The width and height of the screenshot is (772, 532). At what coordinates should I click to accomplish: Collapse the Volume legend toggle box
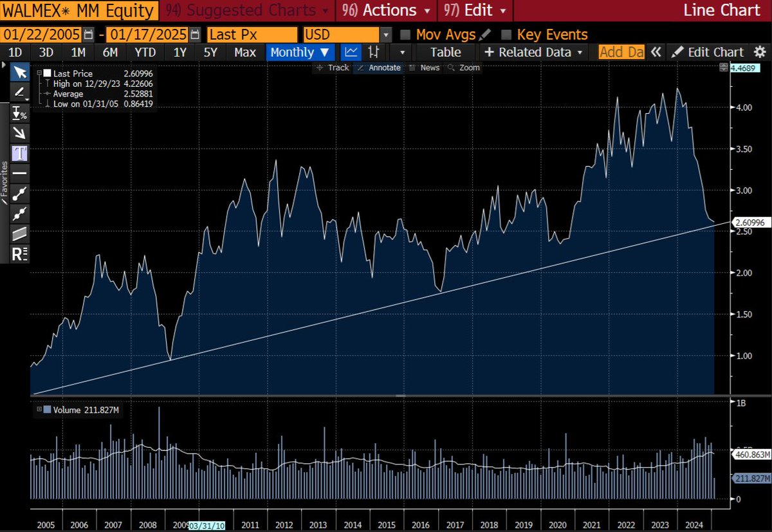pos(39,409)
